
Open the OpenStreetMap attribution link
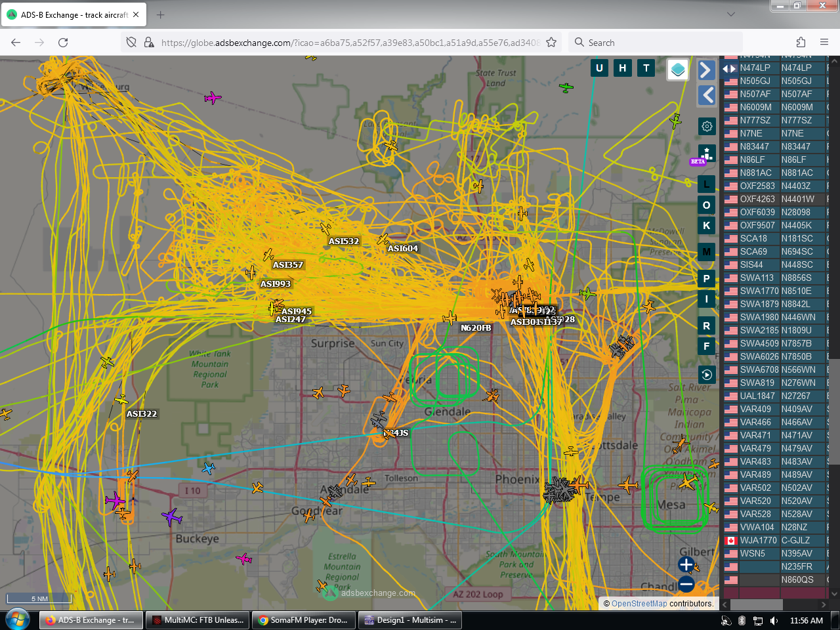tap(639, 604)
